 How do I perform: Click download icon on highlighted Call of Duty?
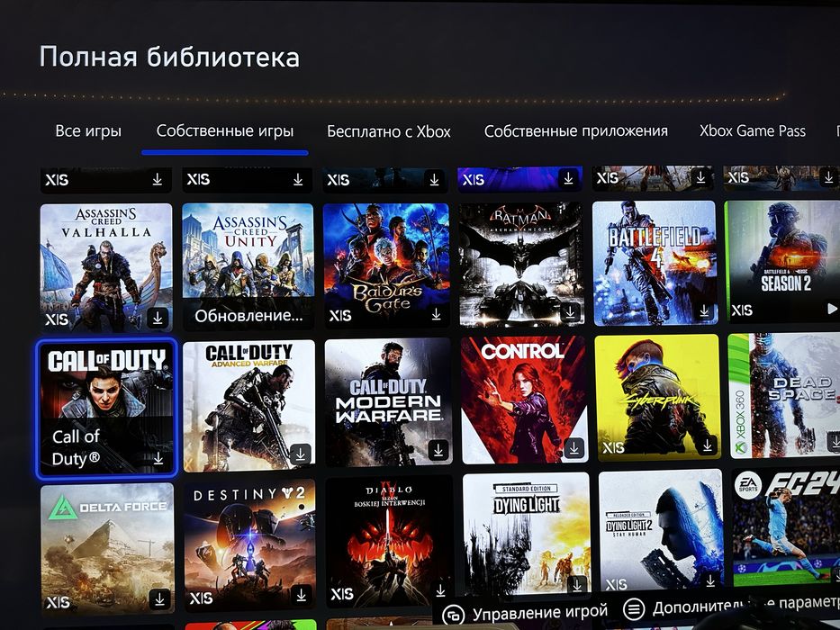tap(158, 459)
